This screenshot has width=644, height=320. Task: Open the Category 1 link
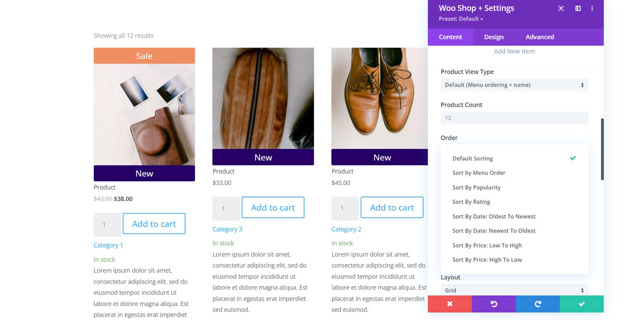coord(108,245)
